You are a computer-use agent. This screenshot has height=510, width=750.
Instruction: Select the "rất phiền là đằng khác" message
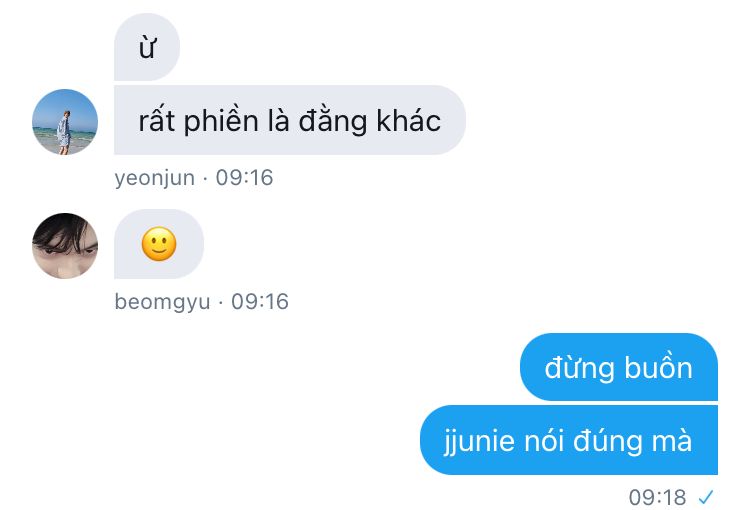click(x=290, y=120)
